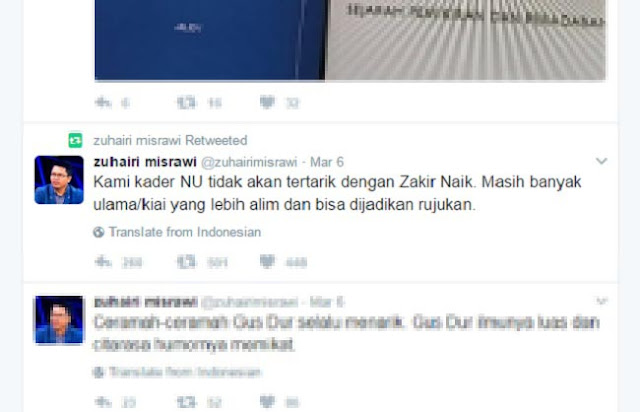Click avatar on Zakir Naik tweet
This screenshot has width=640, height=412.
(x=59, y=180)
